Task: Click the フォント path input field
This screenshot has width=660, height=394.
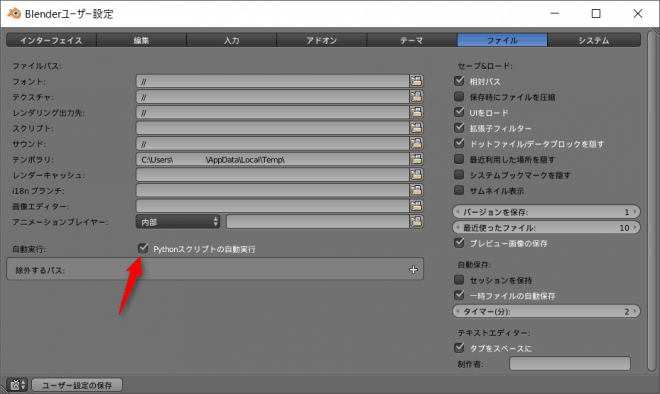Action: 273,81
